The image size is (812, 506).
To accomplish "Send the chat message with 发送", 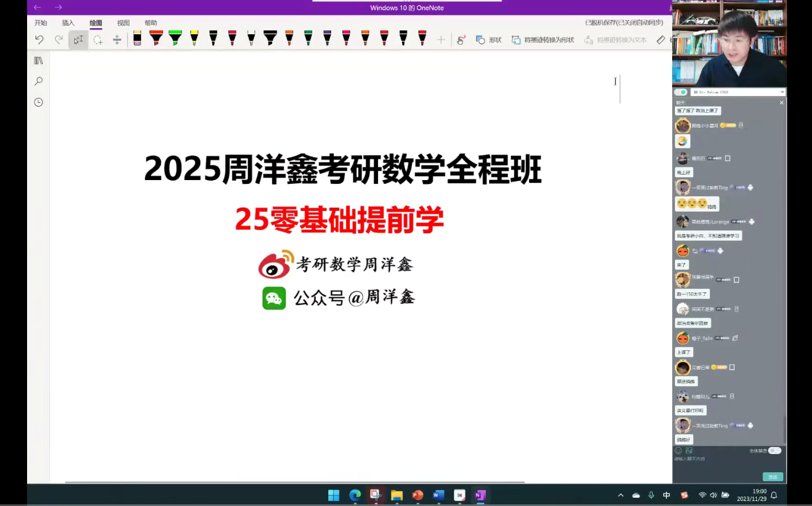I will click(x=773, y=477).
